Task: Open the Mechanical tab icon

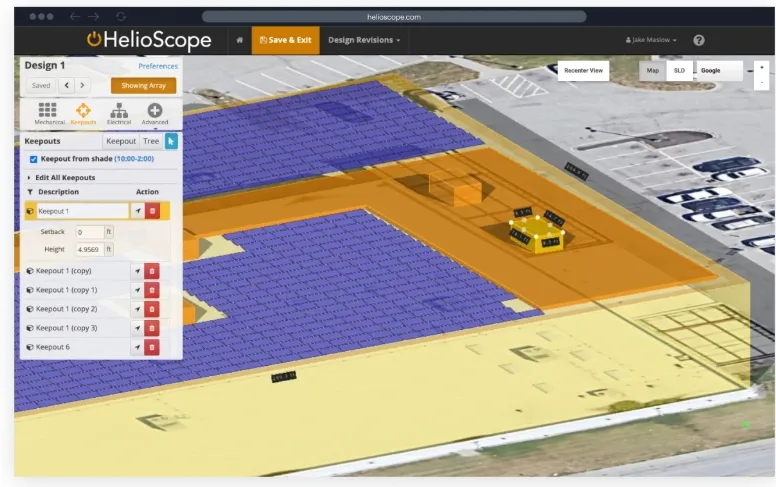Action: pyautogui.click(x=48, y=113)
